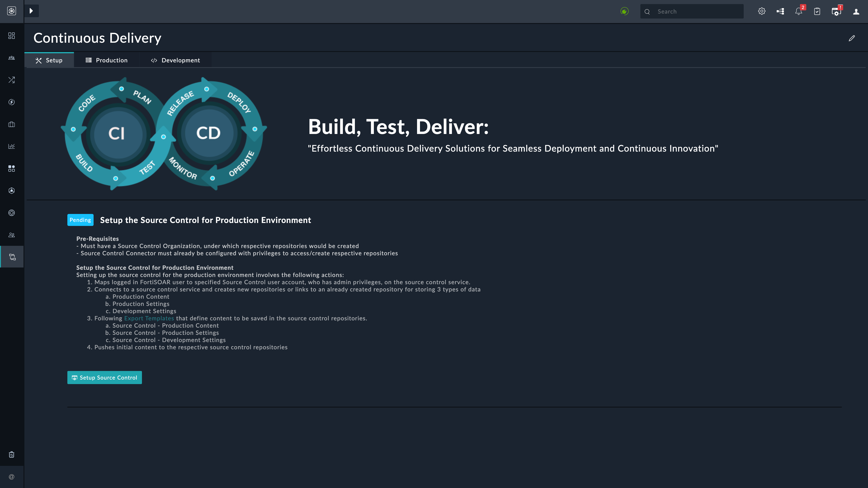
Task: Click the FortiSOAR logo icon
Action: pos(12,11)
